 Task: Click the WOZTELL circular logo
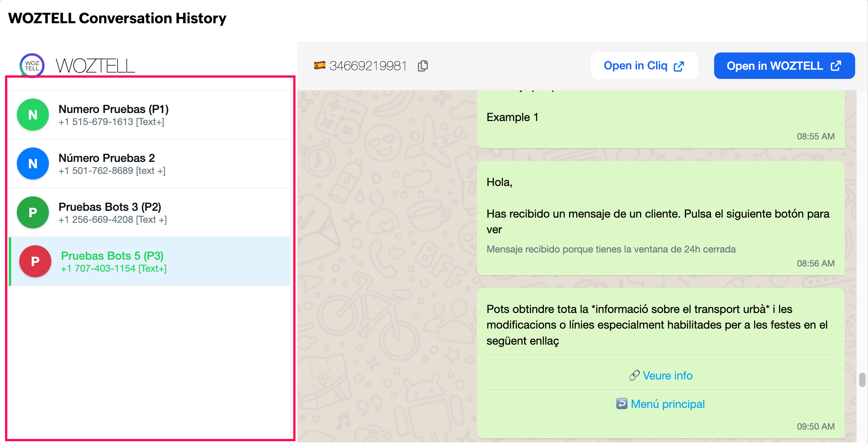coord(32,65)
